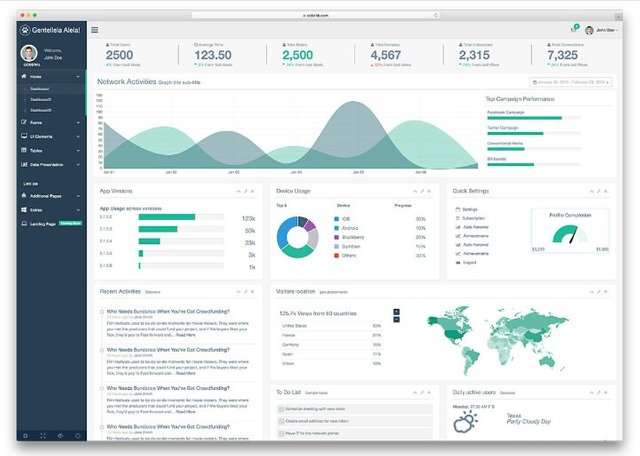The width and height of the screenshot is (640, 456).
Task: Click the settings gear icon in sidebar footer
Action: [25, 436]
